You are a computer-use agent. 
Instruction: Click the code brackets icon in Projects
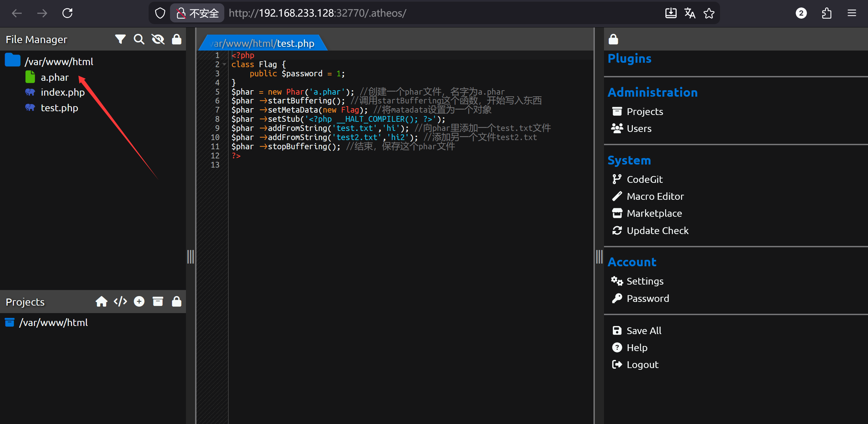pos(120,301)
